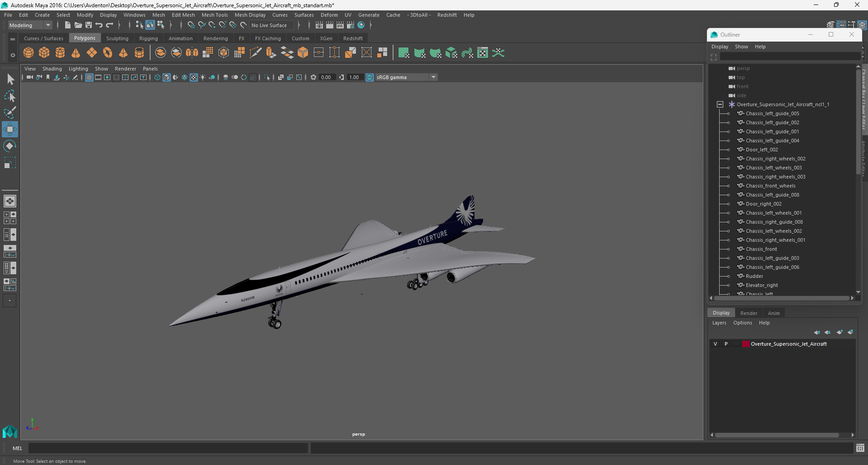Click the Undo arrow icon

click(x=99, y=25)
